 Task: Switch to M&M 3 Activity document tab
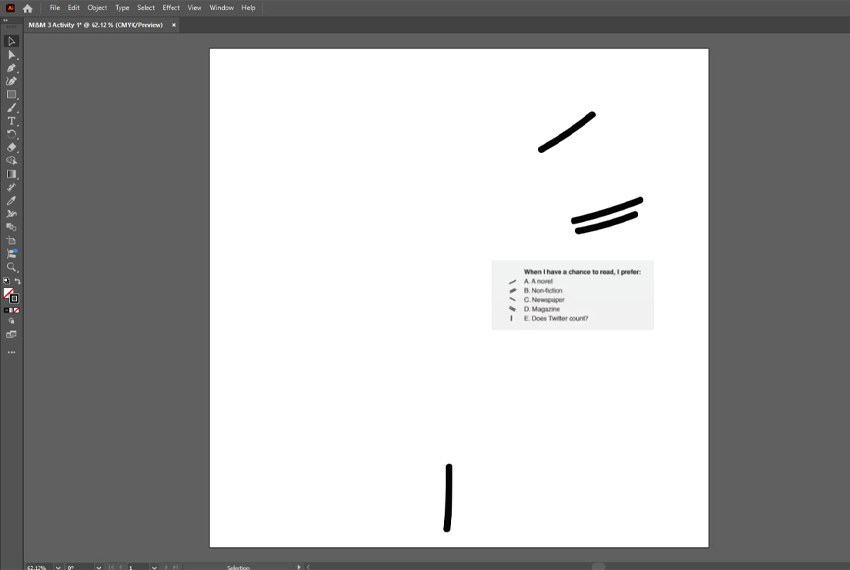(95, 25)
